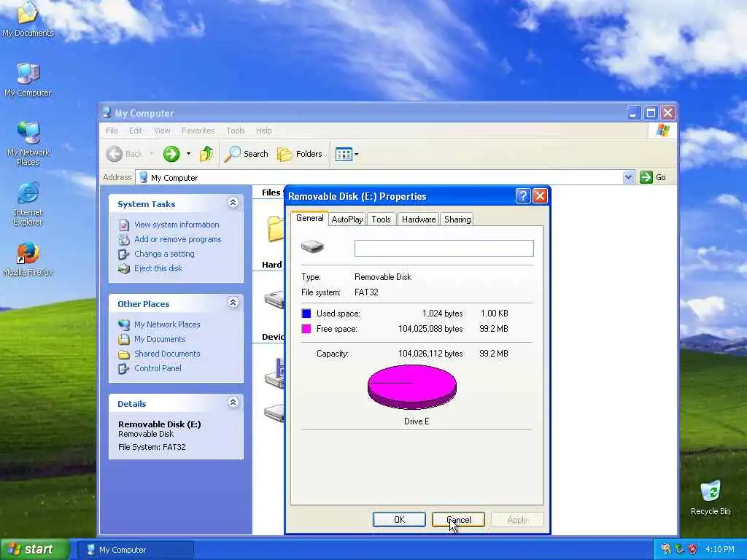Image resolution: width=747 pixels, height=560 pixels.
Task: Click the removable drive icon in Properties
Action: [312, 246]
